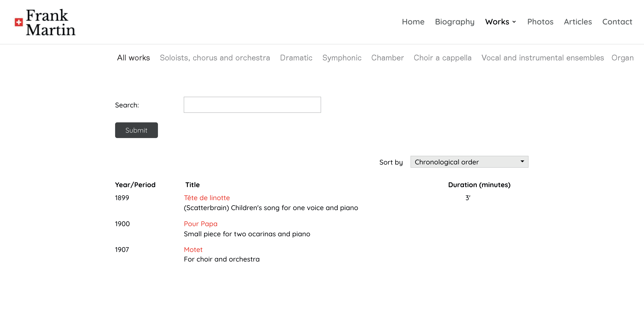Navigate to Articles
The image size is (644, 321).
pos(578,22)
